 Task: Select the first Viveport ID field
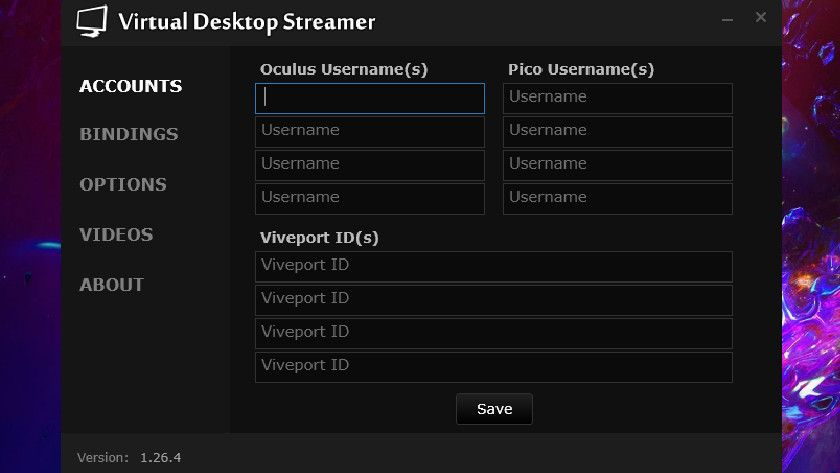click(493, 266)
